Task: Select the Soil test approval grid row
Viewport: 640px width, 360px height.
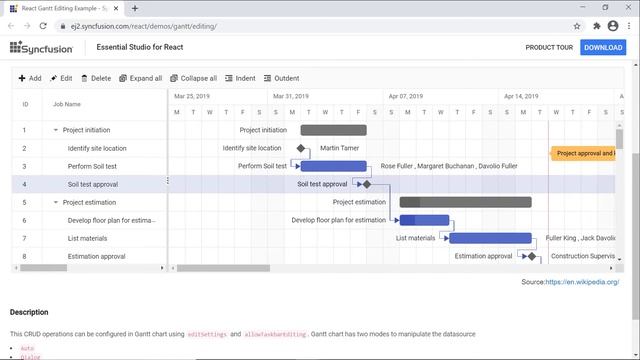Action: 89,184
